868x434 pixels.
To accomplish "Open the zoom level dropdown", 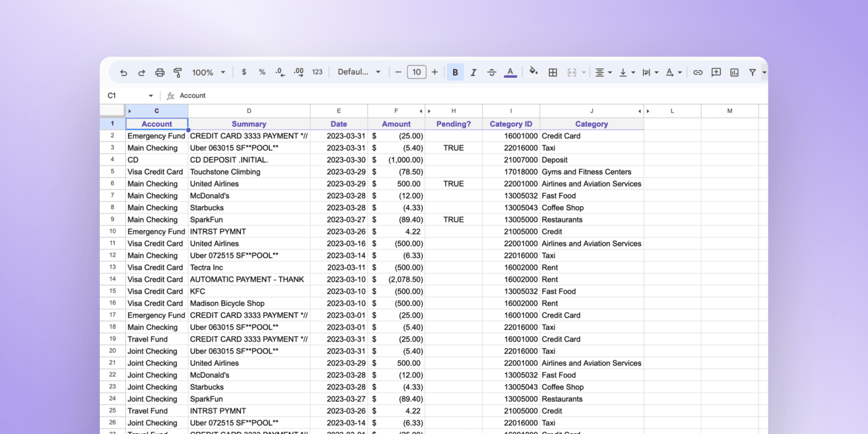I will (x=208, y=72).
